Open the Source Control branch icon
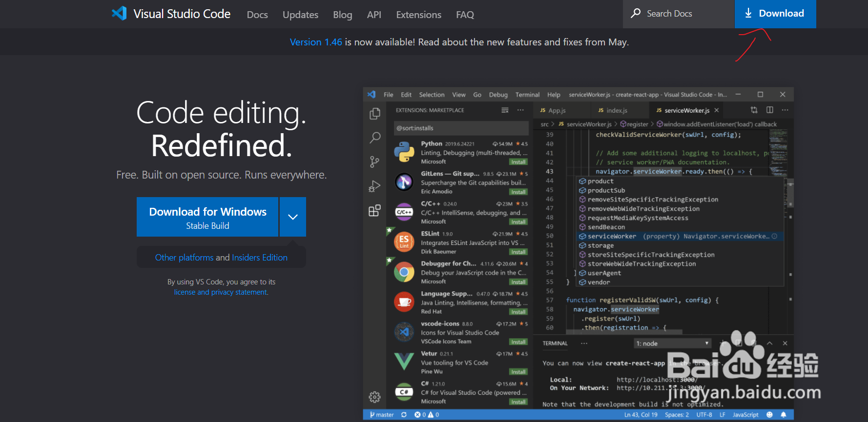868x422 pixels. 375,161
